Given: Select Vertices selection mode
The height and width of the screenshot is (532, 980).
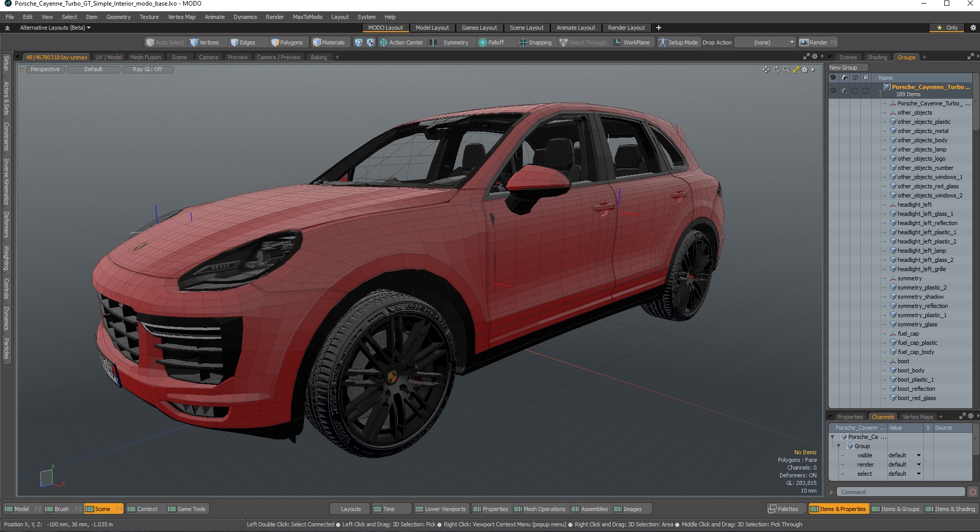Looking at the screenshot, I should 204,42.
